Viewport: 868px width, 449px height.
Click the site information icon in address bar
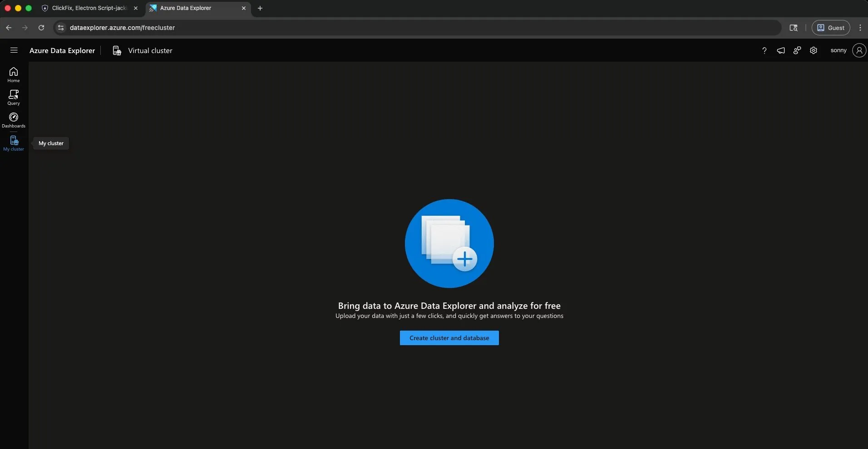pos(61,28)
